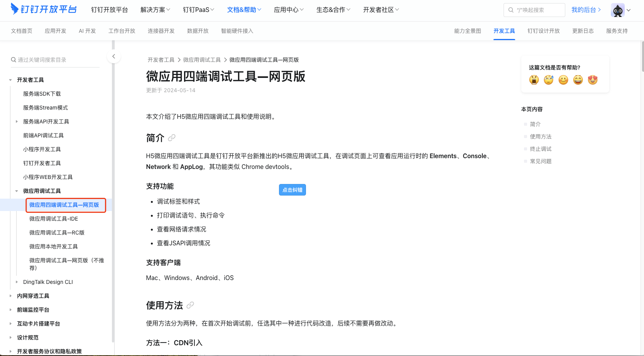Viewport: 644px width, 356px height.
Task: Switch to the 智能硬件接入 tab
Action: point(237,31)
